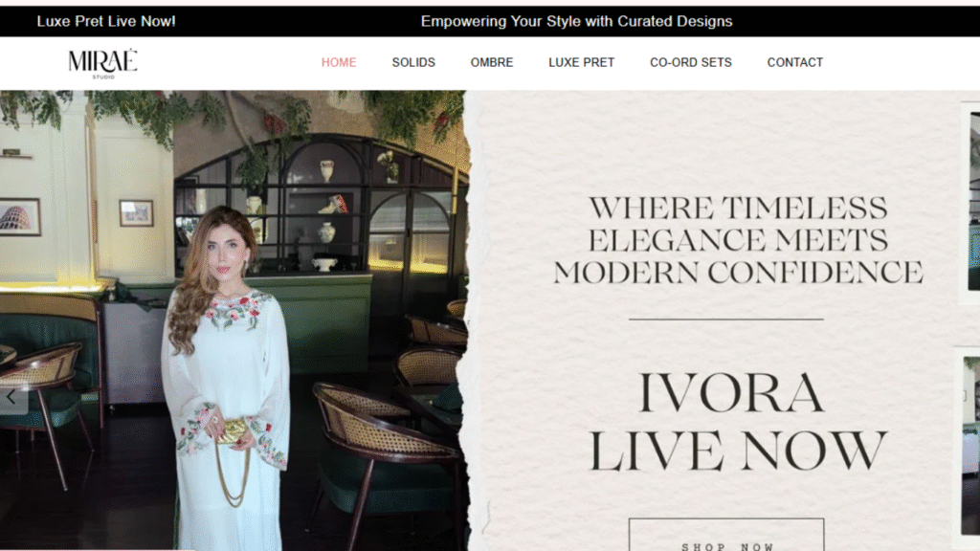
Task: Click the 'Empowering Your Style' banner text
Action: pos(576,21)
